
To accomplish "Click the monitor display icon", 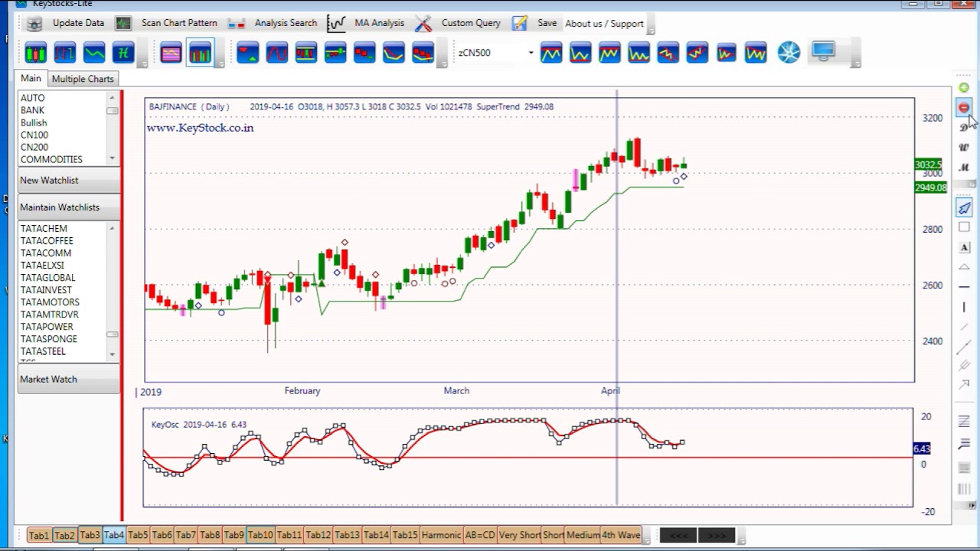I will click(824, 53).
